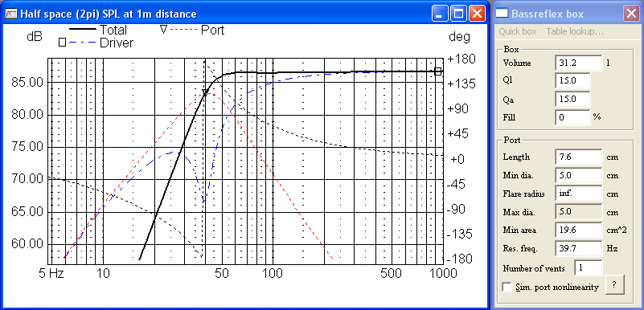Select the Min dia. field
This screenshot has height=310, width=644.
[578, 176]
